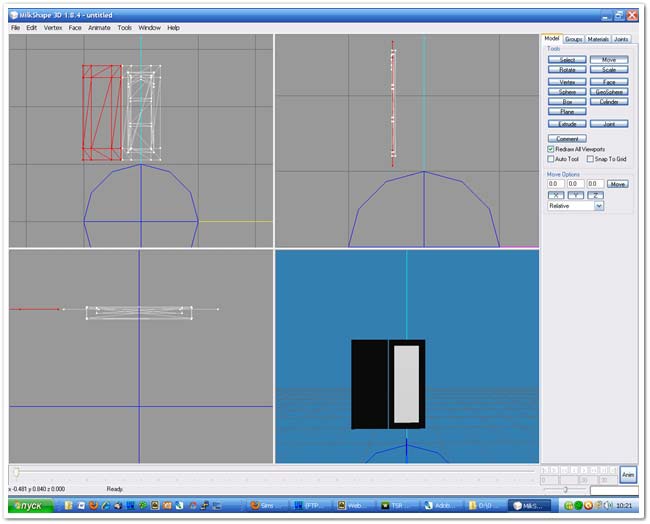
Task: Click the coordinates readout in status bar
Action: pyautogui.click(x=36, y=489)
